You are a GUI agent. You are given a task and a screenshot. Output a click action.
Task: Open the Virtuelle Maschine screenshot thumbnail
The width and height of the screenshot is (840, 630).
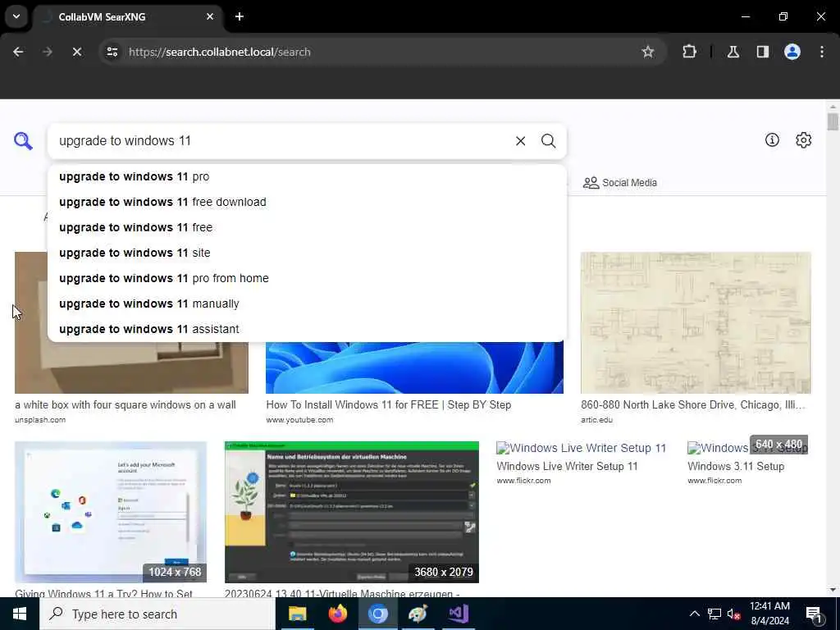coord(351,512)
